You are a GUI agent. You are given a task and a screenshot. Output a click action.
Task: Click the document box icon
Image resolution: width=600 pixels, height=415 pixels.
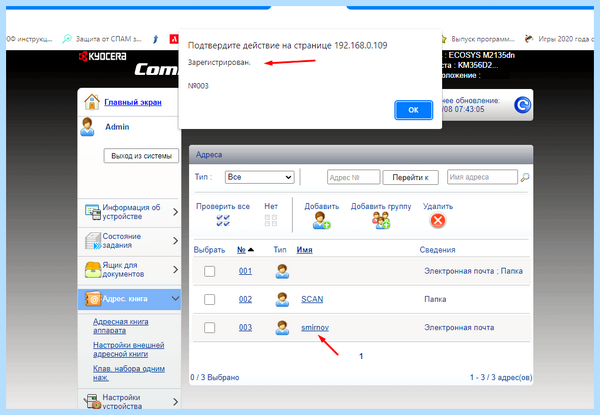pyautogui.click(x=93, y=270)
